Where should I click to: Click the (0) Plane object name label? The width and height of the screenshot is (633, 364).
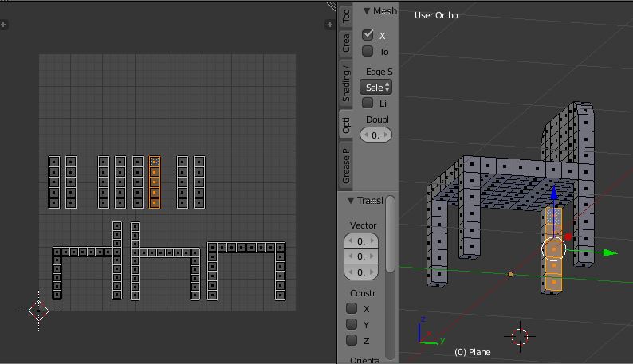(472, 352)
